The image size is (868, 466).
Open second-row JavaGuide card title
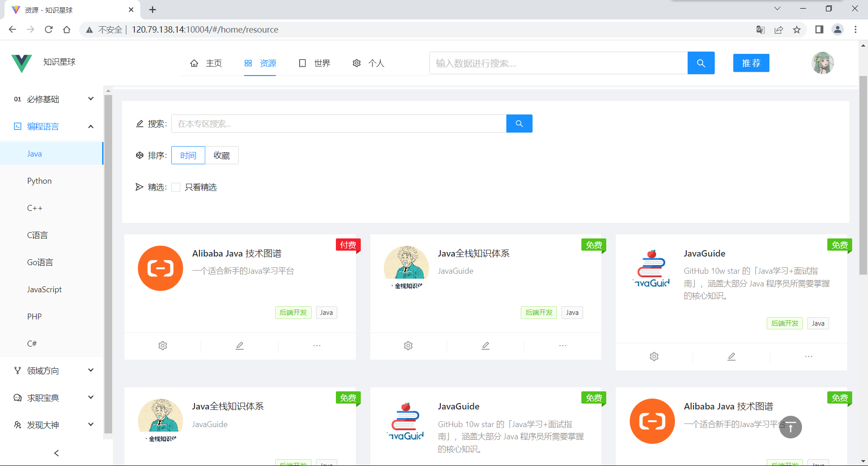click(x=458, y=406)
